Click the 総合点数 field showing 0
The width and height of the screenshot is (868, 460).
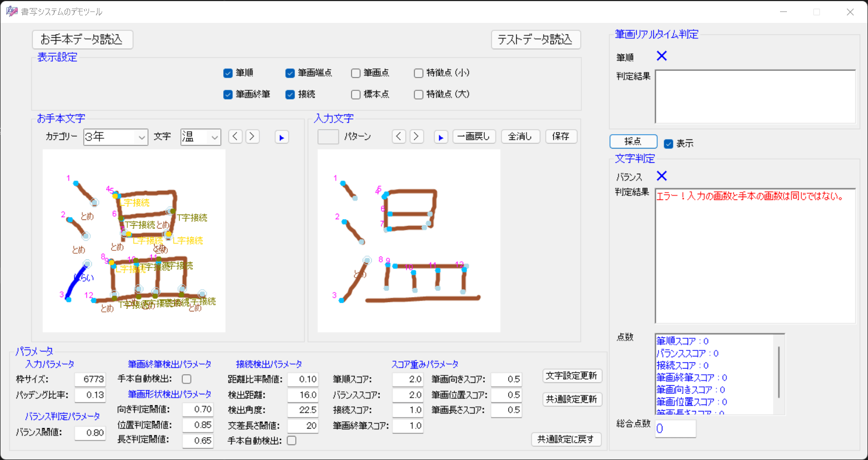676,429
